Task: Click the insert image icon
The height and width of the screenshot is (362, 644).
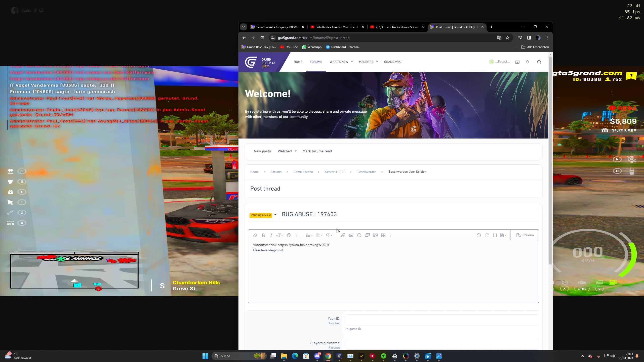Action: (351, 235)
